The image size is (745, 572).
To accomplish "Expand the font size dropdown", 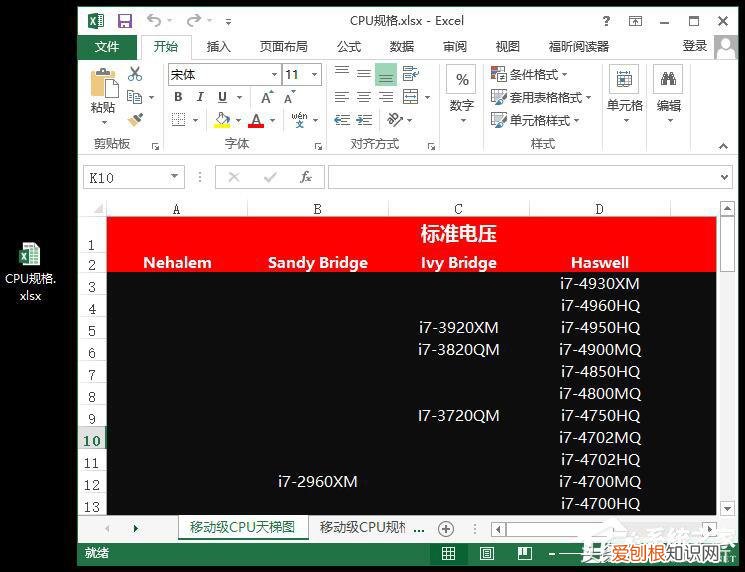I will (x=314, y=75).
